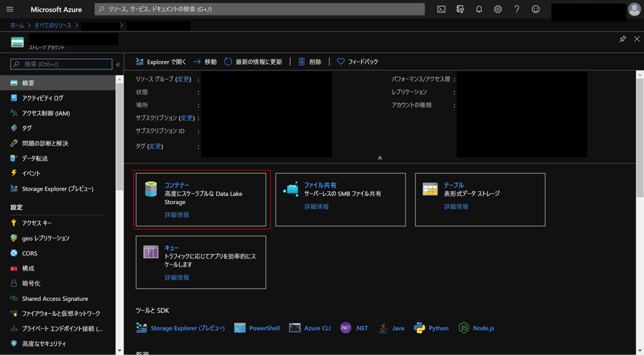Click the PowerShell SDK icon
The height and width of the screenshot is (355, 644).
(x=240, y=328)
